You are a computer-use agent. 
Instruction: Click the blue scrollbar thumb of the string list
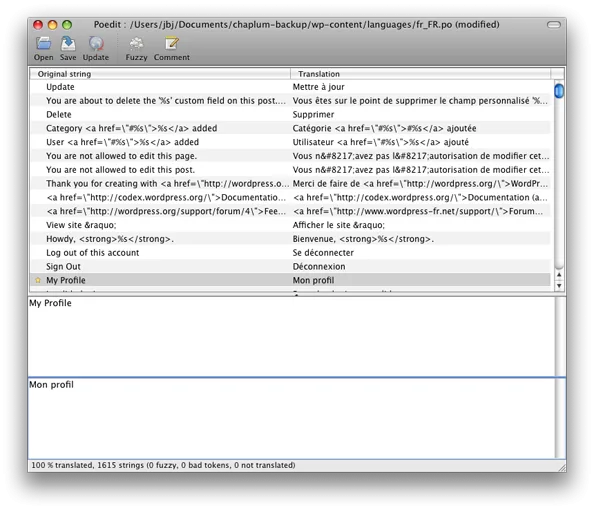pos(559,91)
